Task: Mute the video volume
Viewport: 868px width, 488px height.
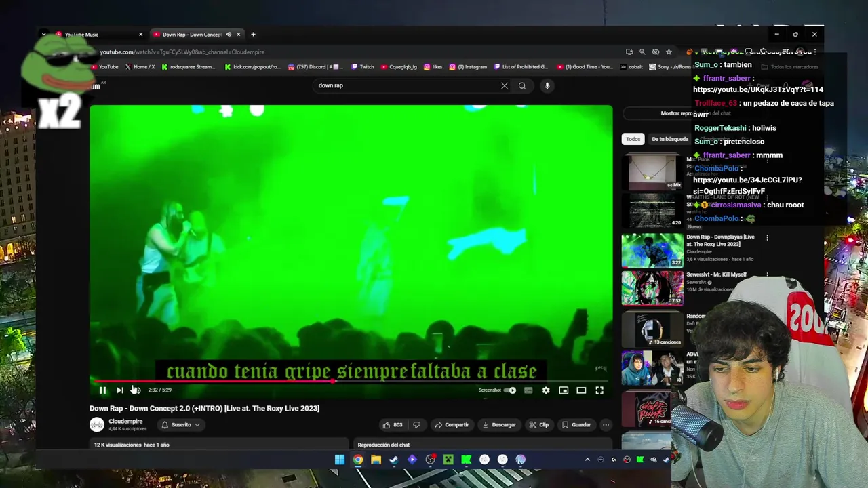Action: tap(136, 390)
